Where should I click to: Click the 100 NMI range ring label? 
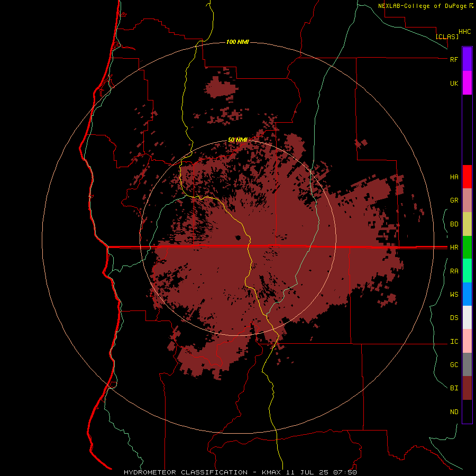(x=237, y=42)
